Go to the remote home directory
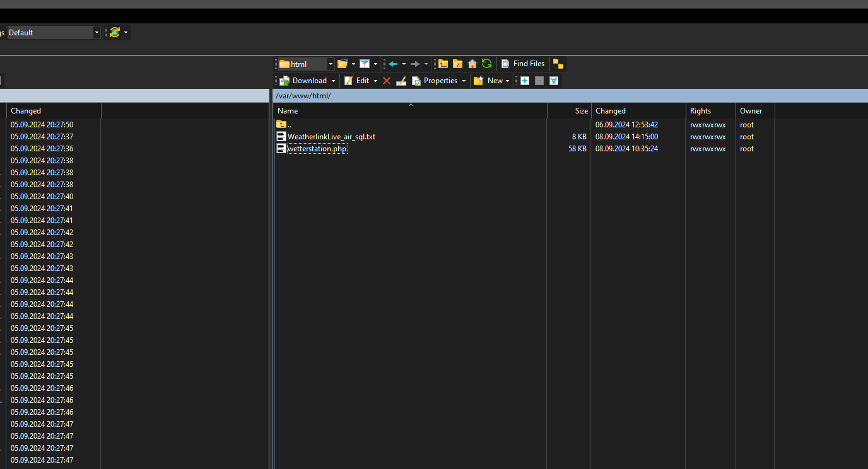This screenshot has height=469, width=868. click(472, 64)
